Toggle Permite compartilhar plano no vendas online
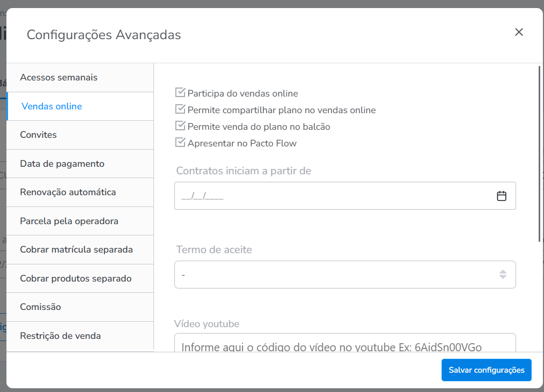Viewport: 544px width, 392px height. [x=180, y=109]
